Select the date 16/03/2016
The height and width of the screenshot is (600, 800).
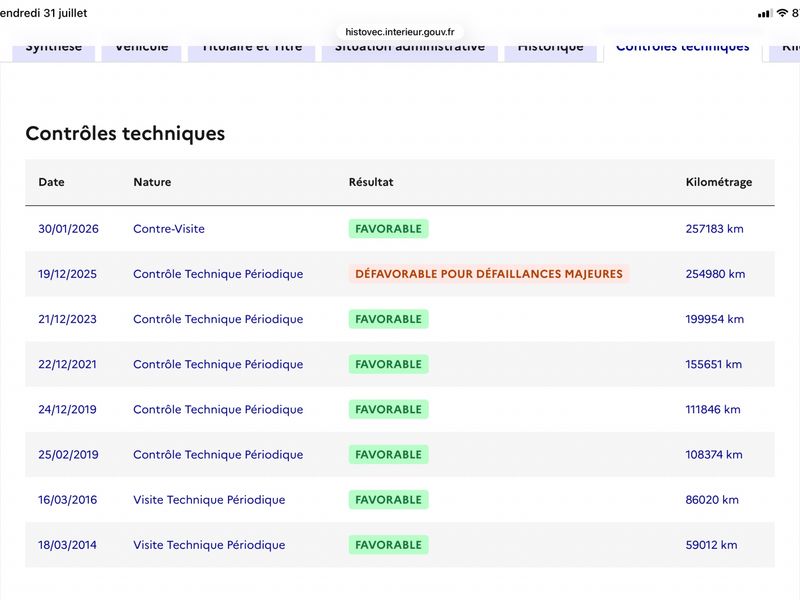coord(67,499)
